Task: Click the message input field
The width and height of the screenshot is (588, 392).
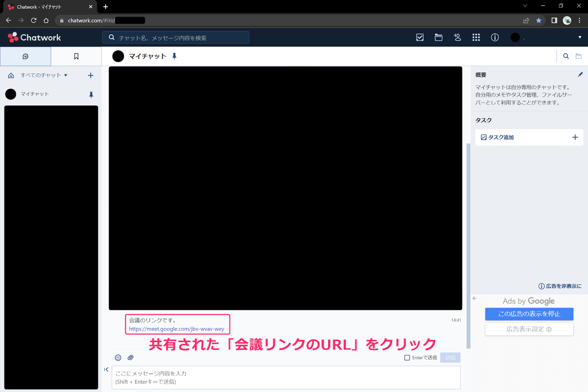Action: tap(286, 378)
